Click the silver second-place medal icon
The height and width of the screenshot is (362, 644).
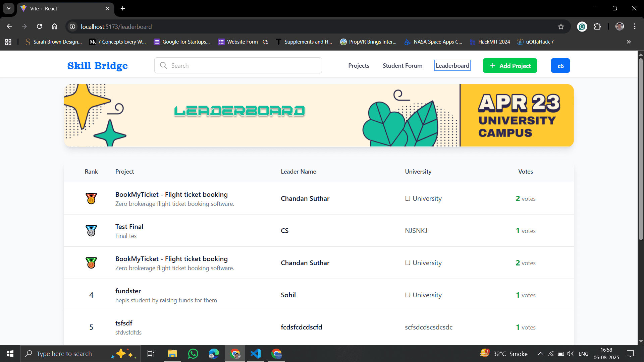[x=91, y=231]
